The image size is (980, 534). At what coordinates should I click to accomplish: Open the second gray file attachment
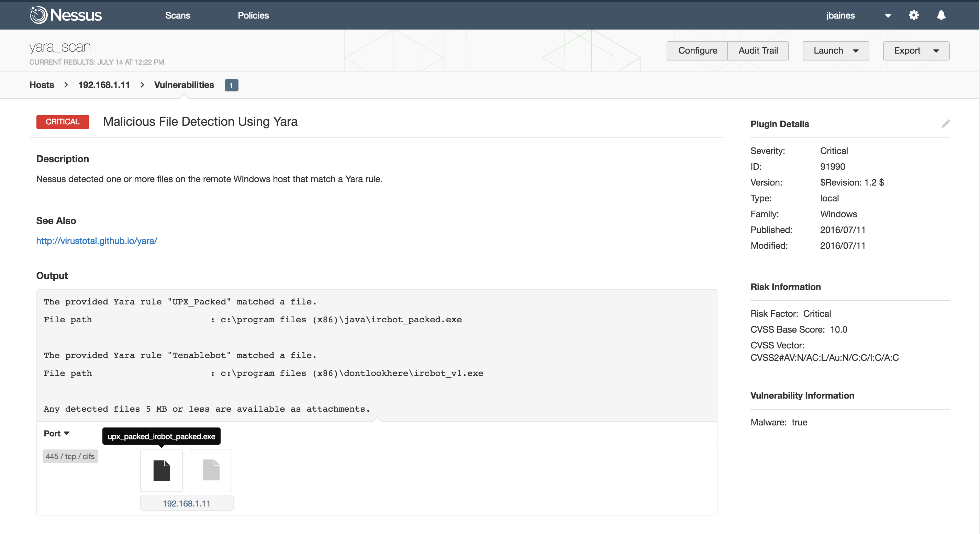[211, 470]
